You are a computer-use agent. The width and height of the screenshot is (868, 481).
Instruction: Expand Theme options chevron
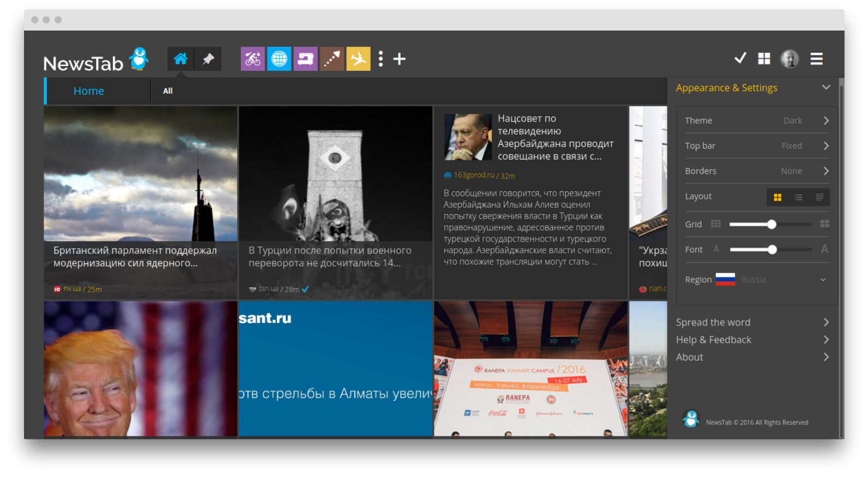(x=826, y=121)
